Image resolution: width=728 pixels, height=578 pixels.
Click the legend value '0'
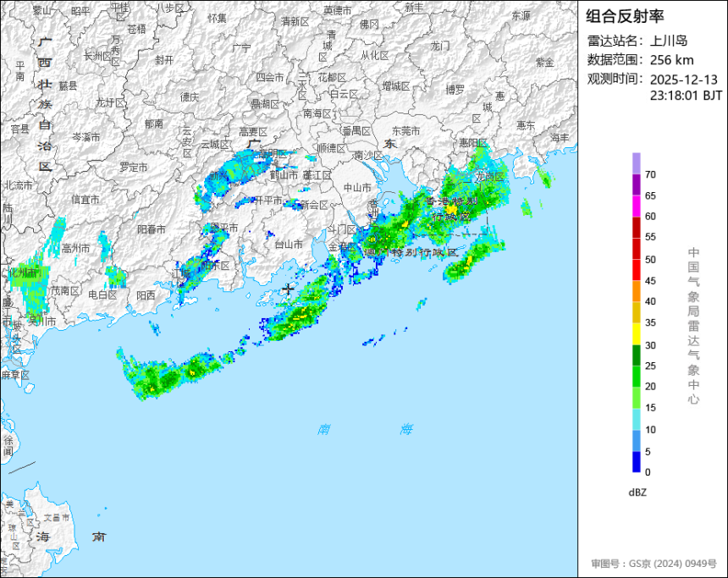[648, 472]
